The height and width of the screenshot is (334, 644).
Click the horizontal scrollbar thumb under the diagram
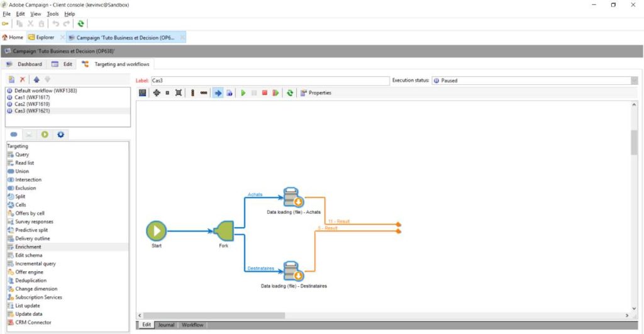(x=214, y=316)
